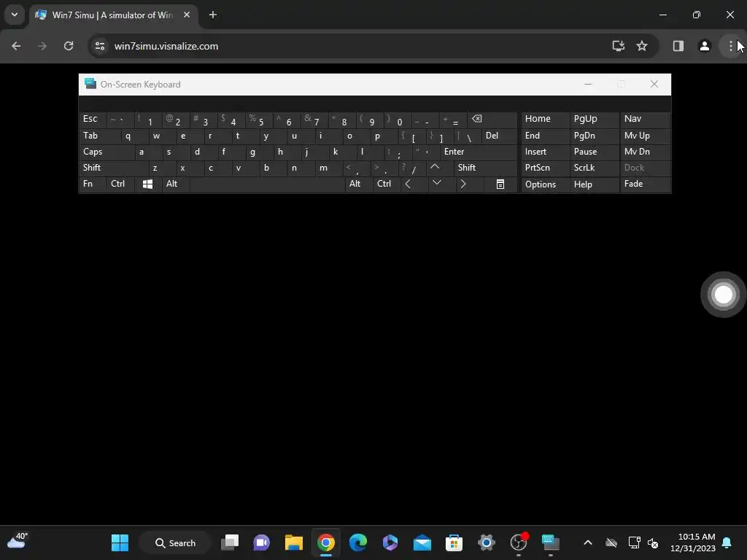Viewport: 747px width, 560px height.
Task: Toggle the Fn key
Action: pyautogui.click(x=93, y=184)
